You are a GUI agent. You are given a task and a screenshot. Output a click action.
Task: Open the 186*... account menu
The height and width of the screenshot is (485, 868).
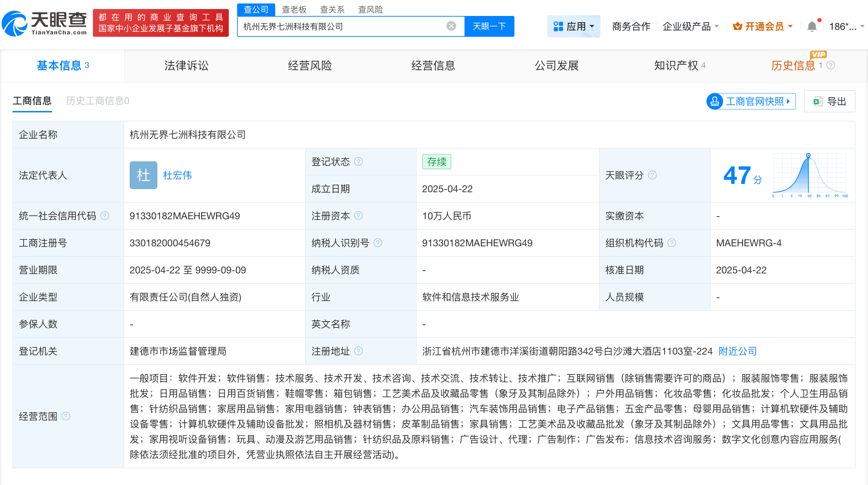point(844,26)
